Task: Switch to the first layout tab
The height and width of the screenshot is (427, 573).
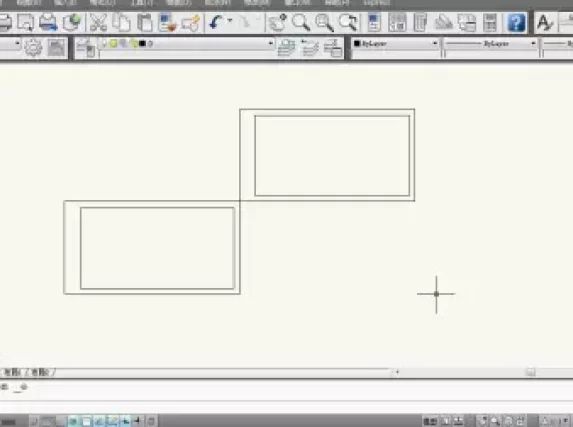Action: pyautogui.click(x=12, y=373)
